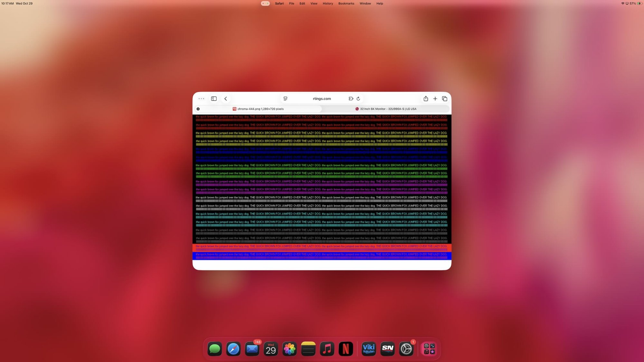The width and height of the screenshot is (644, 362).
Task: Launch Netflix from the dock
Action: 346,349
